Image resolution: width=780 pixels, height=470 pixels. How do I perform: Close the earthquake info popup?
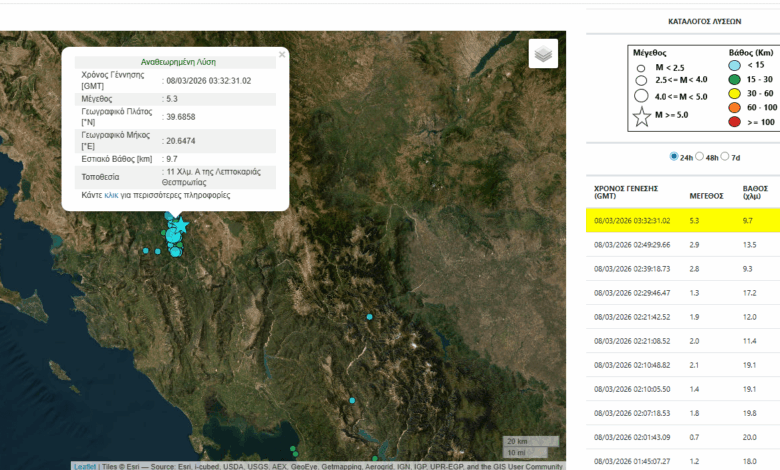[x=282, y=55]
